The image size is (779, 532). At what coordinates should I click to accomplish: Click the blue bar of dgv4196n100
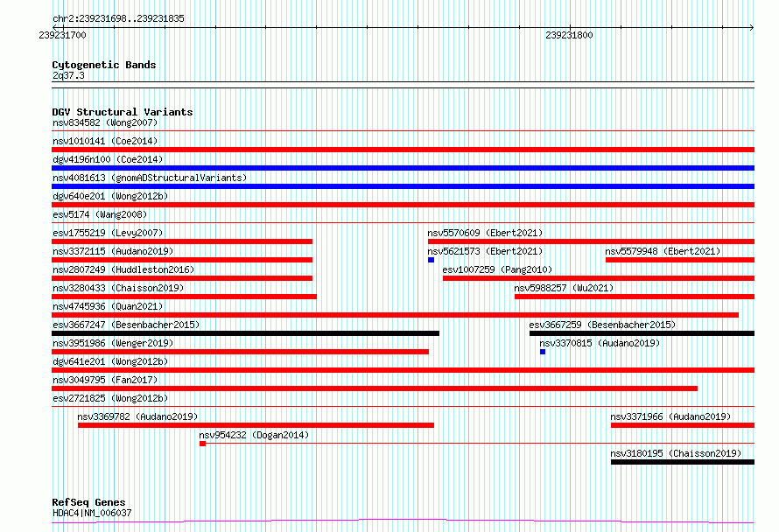point(403,168)
